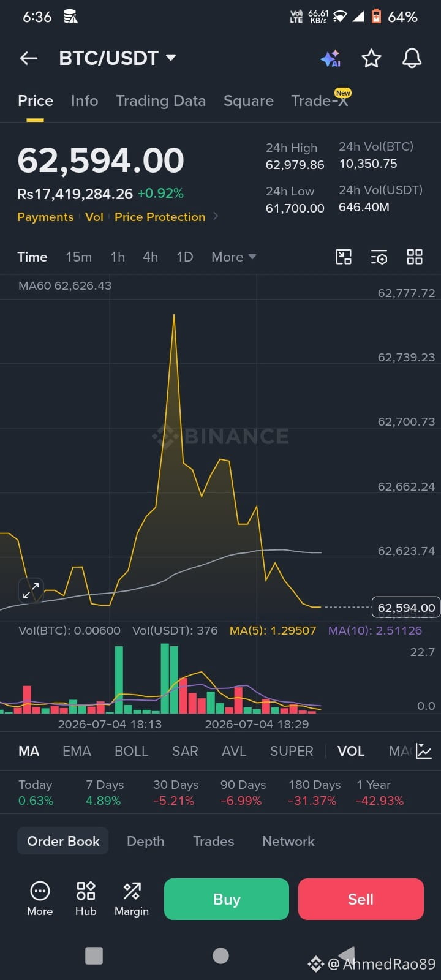441x980 pixels.
Task: Tap the MA(10): 2.51126 volume label
Action: pyautogui.click(x=375, y=630)
